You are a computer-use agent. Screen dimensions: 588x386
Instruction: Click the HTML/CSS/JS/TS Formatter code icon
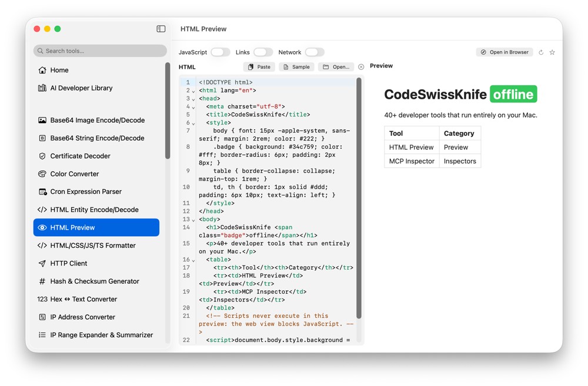tap(42, 246)
